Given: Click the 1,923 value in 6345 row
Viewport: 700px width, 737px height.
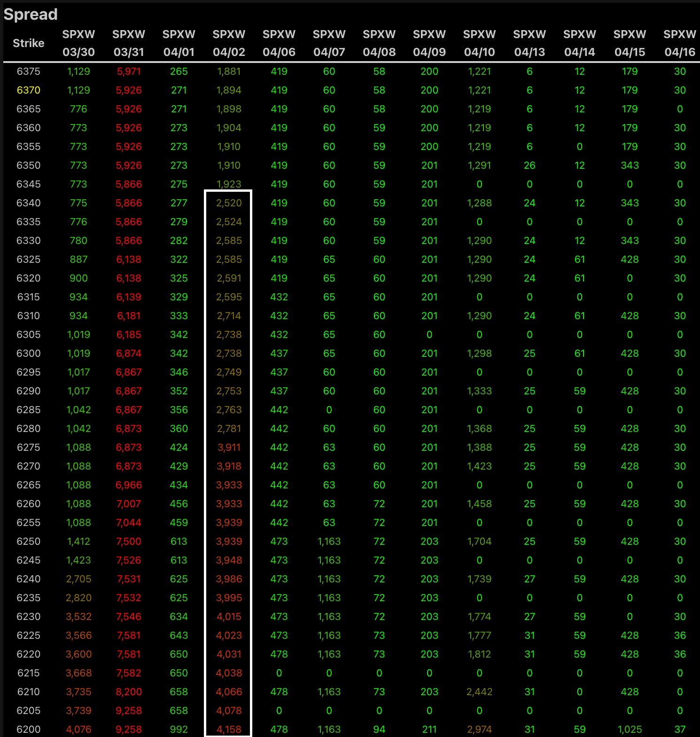Looking at the screenshot, I should (229, 184).
